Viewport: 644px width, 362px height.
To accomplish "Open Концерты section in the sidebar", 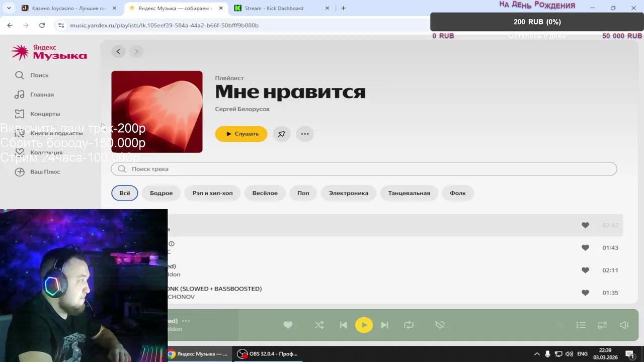I will click(x=38, y=114).
